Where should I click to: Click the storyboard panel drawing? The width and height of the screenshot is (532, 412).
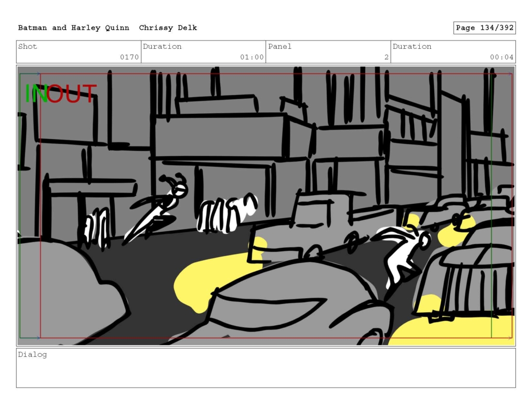coord(266,206)
